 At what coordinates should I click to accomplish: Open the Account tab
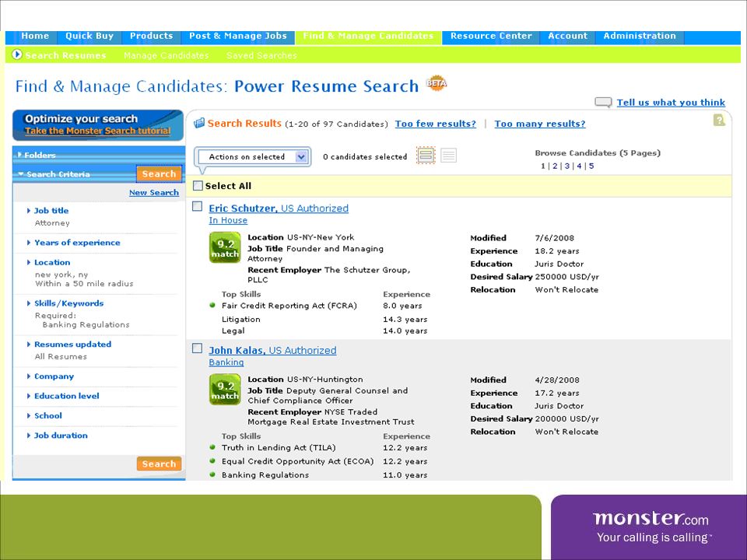(x=567, y=37)
